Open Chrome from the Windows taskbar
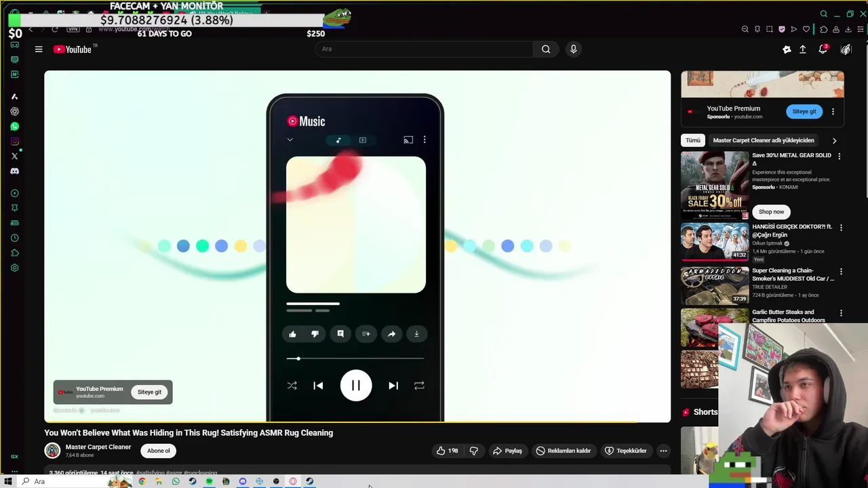This screenshot has height=488, width=868. pyautogui.click(x=142, y=481)
